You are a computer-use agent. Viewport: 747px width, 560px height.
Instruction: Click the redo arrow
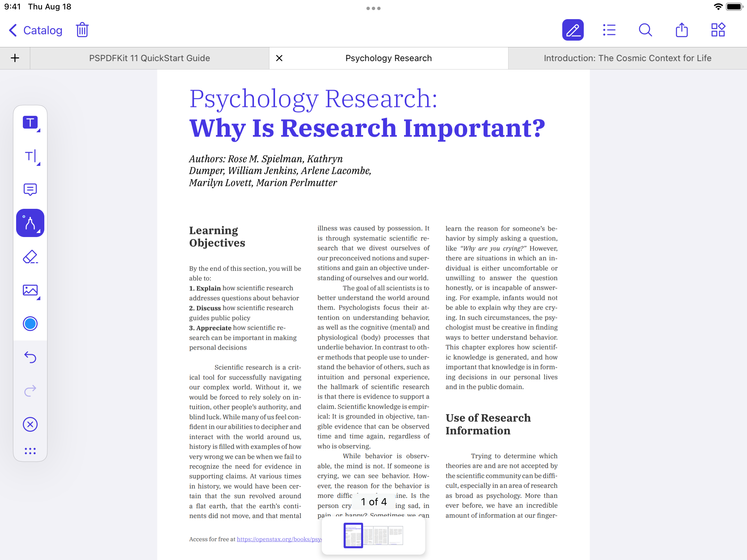[30, 390]
